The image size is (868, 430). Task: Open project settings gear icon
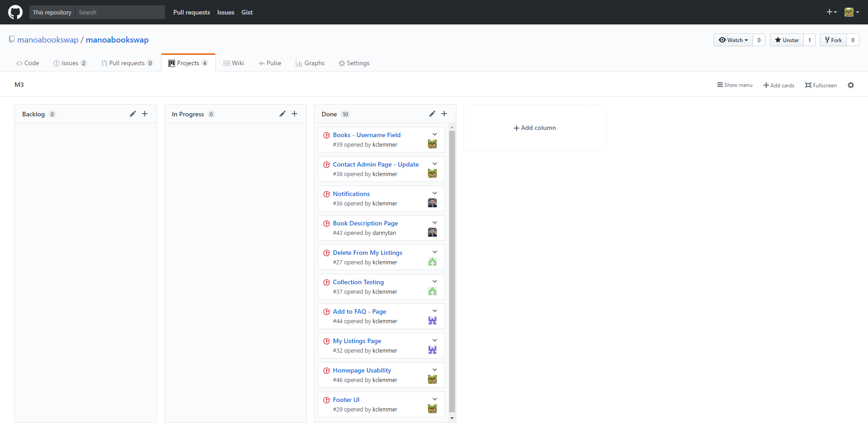pyautogui.click(x=851, y=85)
